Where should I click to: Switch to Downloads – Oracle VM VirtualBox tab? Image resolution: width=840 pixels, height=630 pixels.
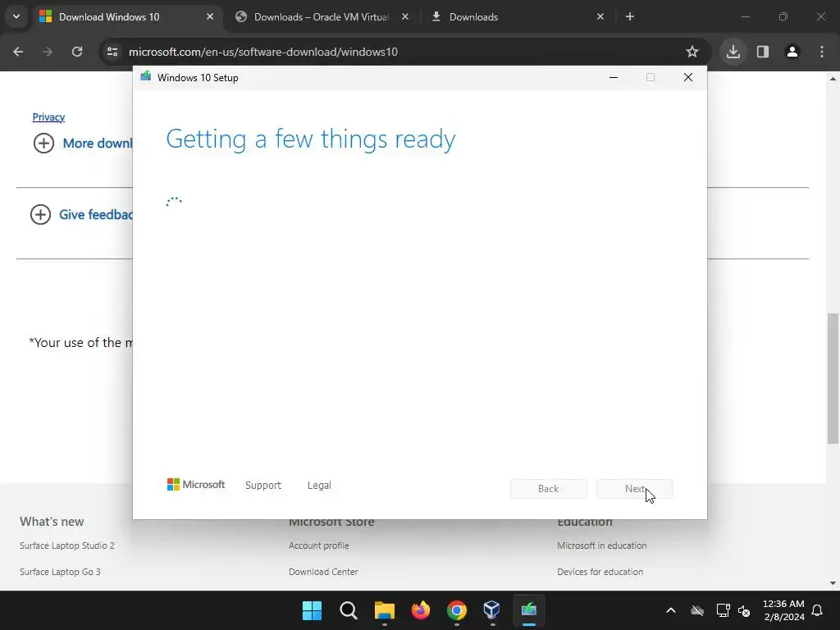322,17
